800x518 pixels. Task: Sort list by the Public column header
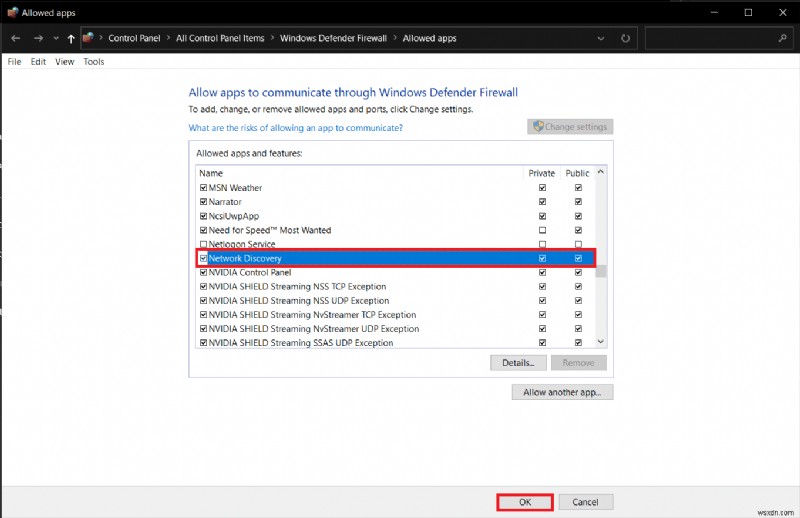577,173
